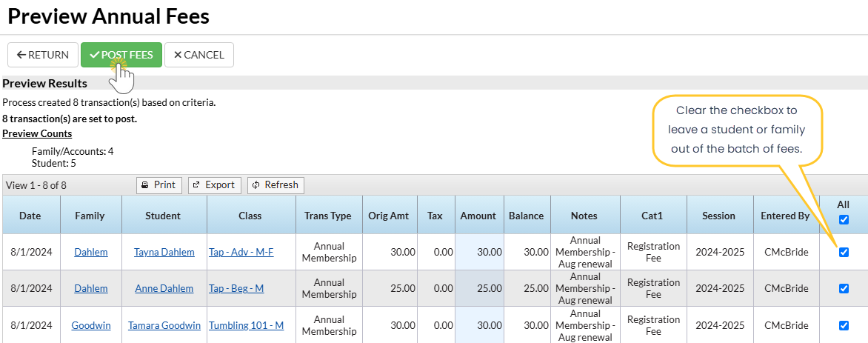Click the 'Student: 5' count text
The image size is (868, 343).
point(54,163)
